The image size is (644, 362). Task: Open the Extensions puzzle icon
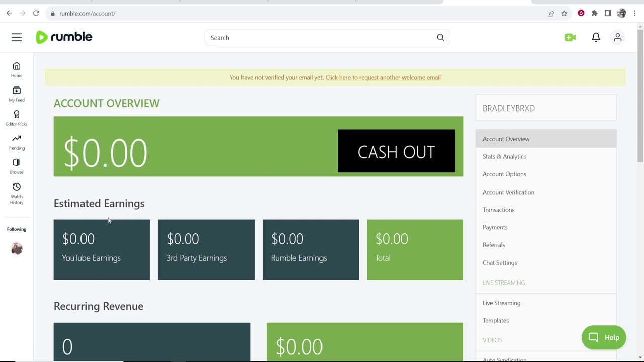click(x=595, y=13)
